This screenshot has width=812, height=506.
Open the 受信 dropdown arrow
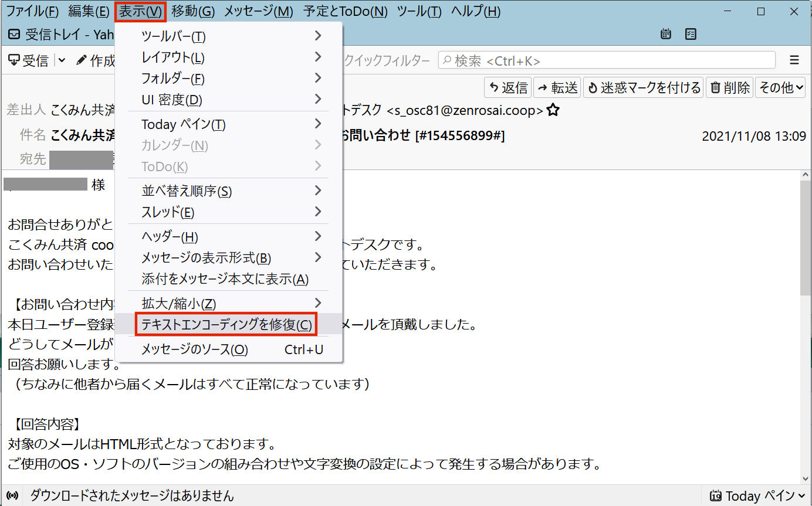click(x=62, y=60)
